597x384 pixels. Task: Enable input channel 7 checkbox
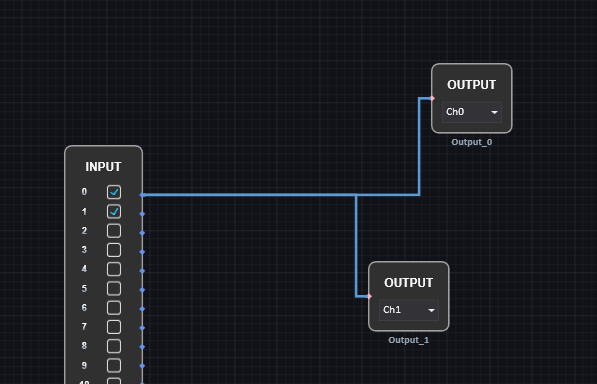coord(114,327)
